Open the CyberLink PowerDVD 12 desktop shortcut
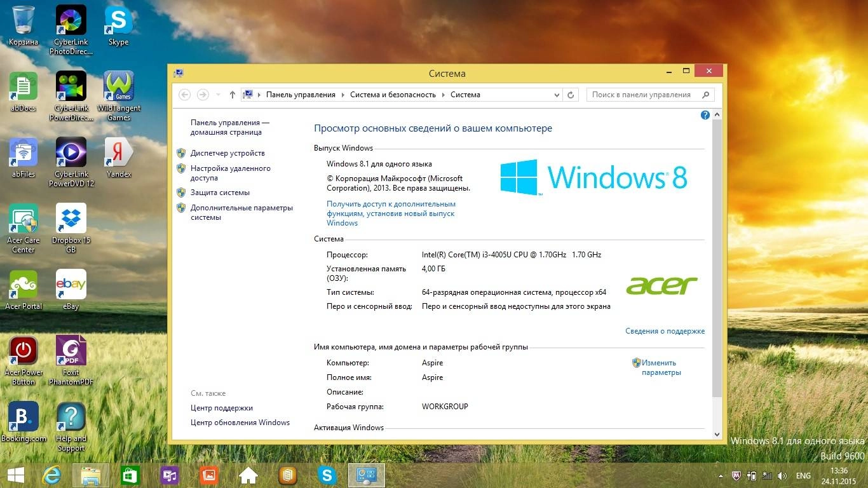Viewport: 868px width, 488px height. coord(71,162)
